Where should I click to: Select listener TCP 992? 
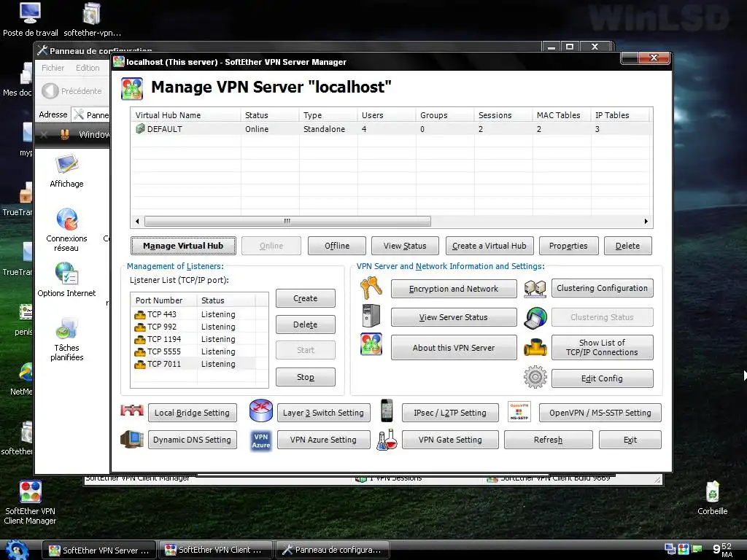194,327
